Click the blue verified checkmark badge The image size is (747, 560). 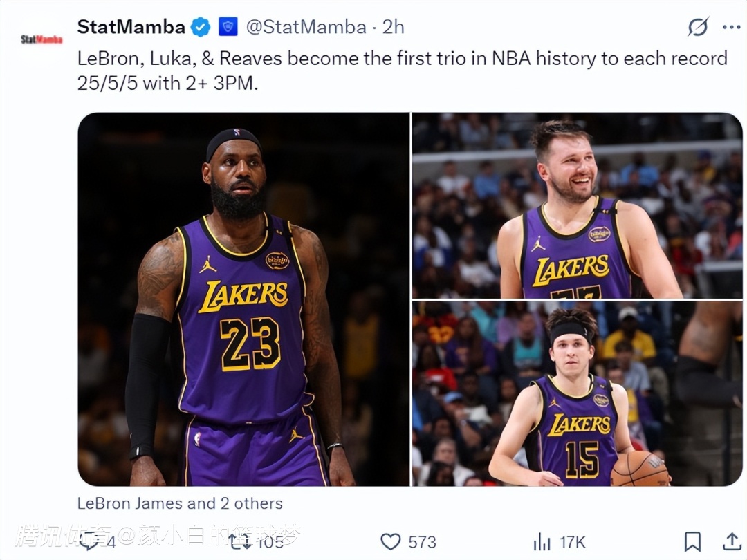pos(201,27)
